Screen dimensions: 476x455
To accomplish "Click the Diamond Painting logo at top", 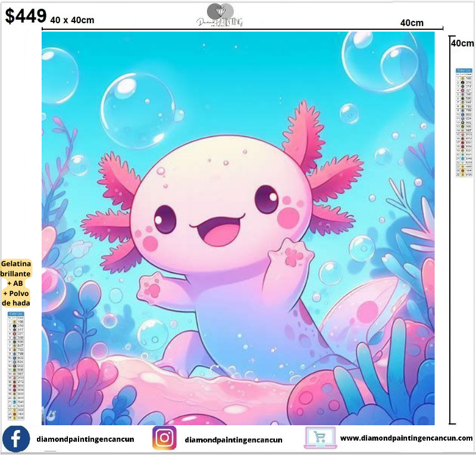I will [220, 15].
